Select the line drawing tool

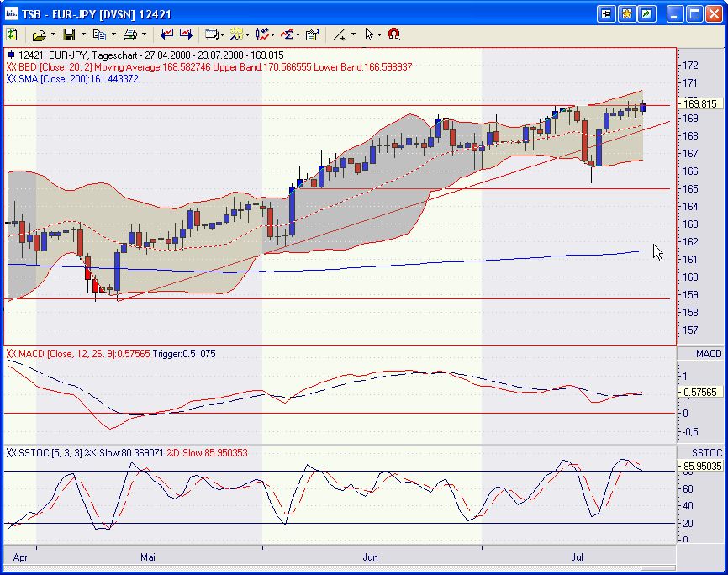[341, 34]
